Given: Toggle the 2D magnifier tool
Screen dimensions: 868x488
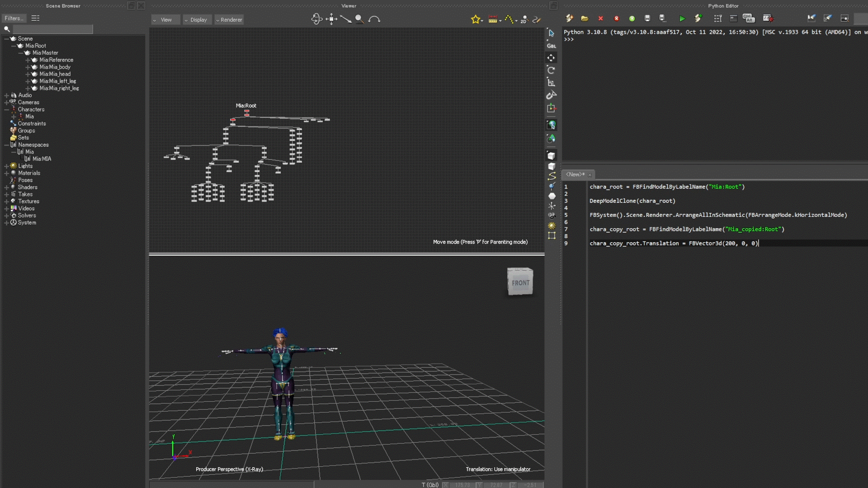Looking at the screenshot, I should [x=524, y=19].
